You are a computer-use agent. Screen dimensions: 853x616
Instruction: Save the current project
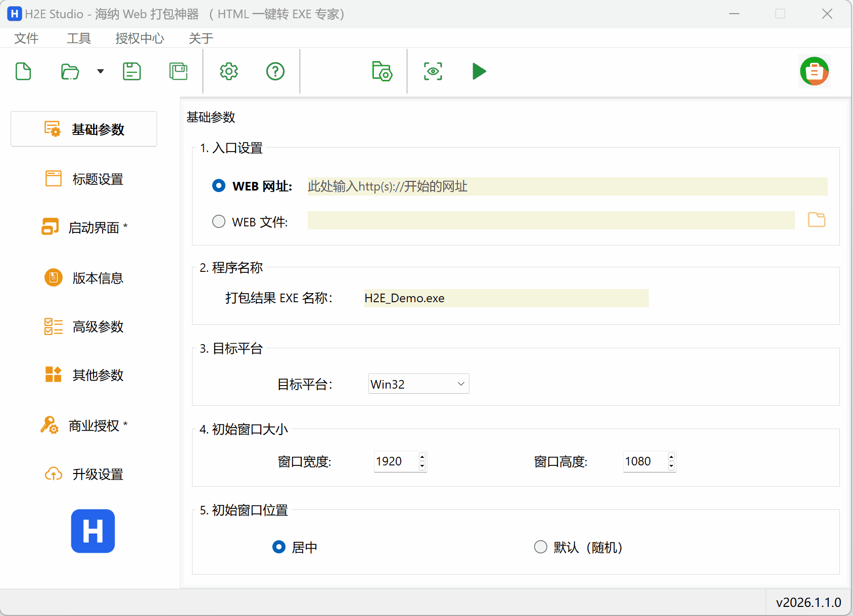tap(131, 71)
